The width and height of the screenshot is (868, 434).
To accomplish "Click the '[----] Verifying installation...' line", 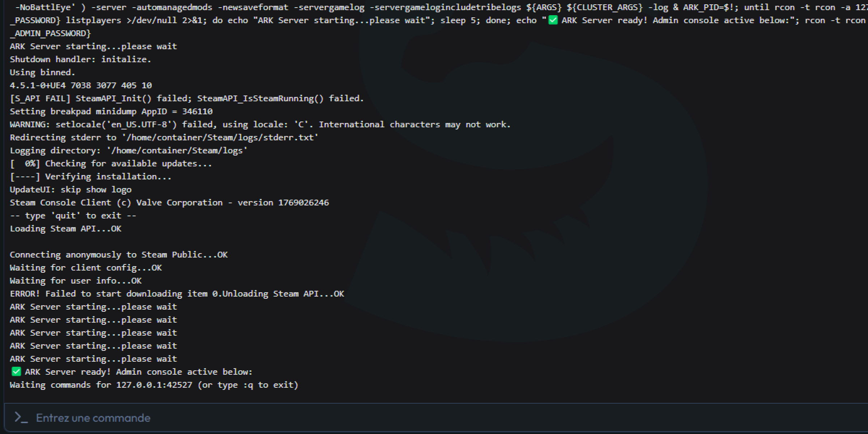I will pos(90,176).
